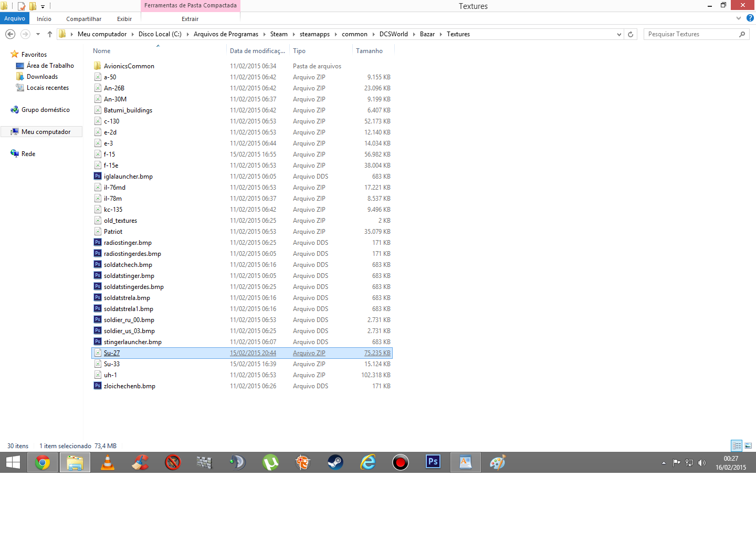The width and height of the screenshot is (756, 538).
Task: Click the taskbar clock and date
Action: point(731,463)
